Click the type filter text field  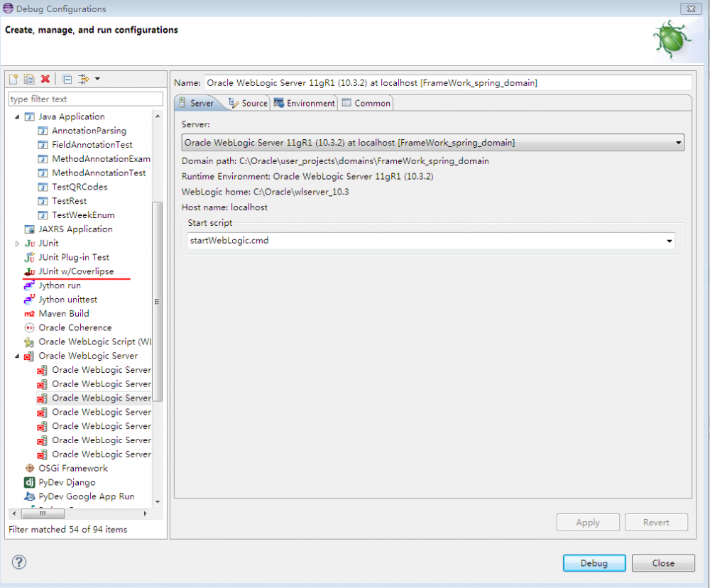[86, 99]
